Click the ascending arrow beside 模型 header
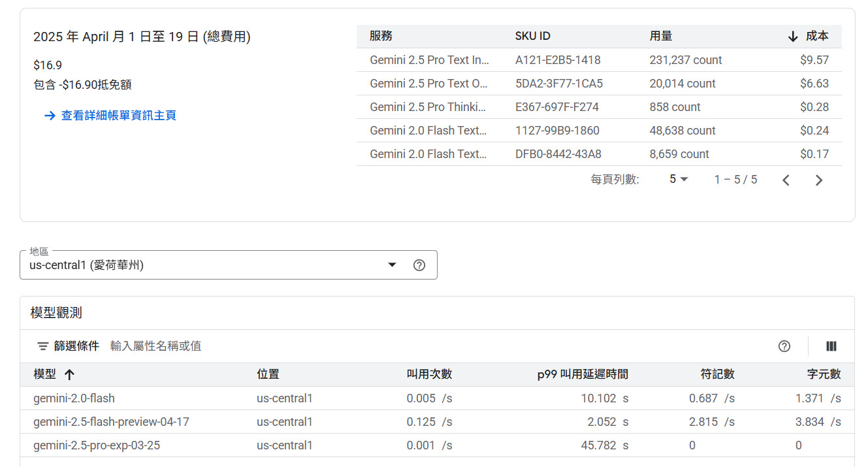This screenshot has height=467, width=868. point(69,374)
